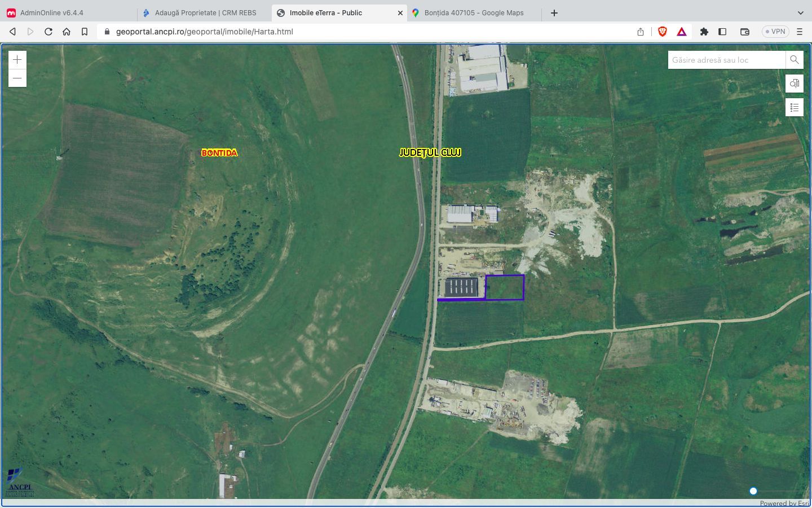Click the ANCPI logo link

click(20, 483)
